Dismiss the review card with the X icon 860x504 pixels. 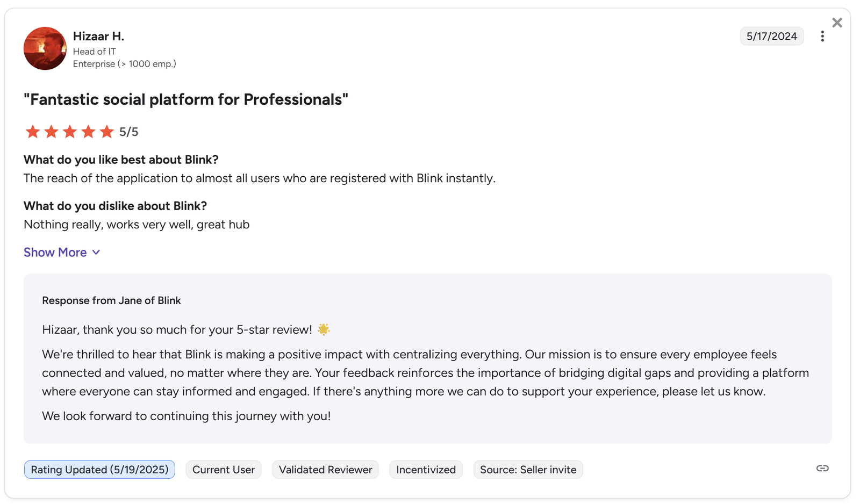(x=837, y=23)
